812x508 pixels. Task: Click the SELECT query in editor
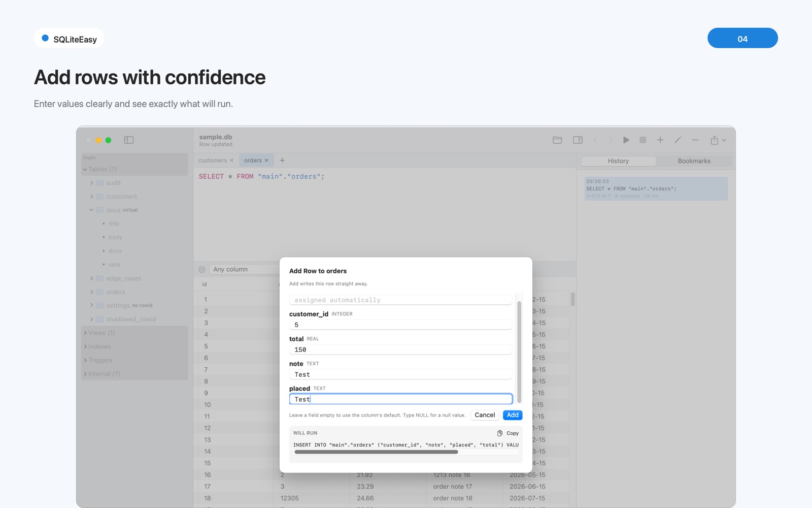261,177
